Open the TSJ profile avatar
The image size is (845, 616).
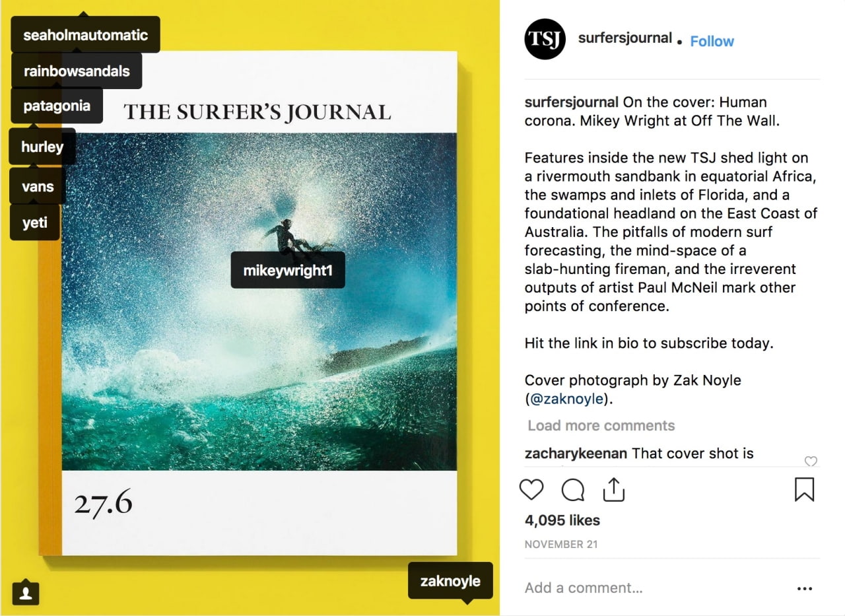click(x=545, y=40)
